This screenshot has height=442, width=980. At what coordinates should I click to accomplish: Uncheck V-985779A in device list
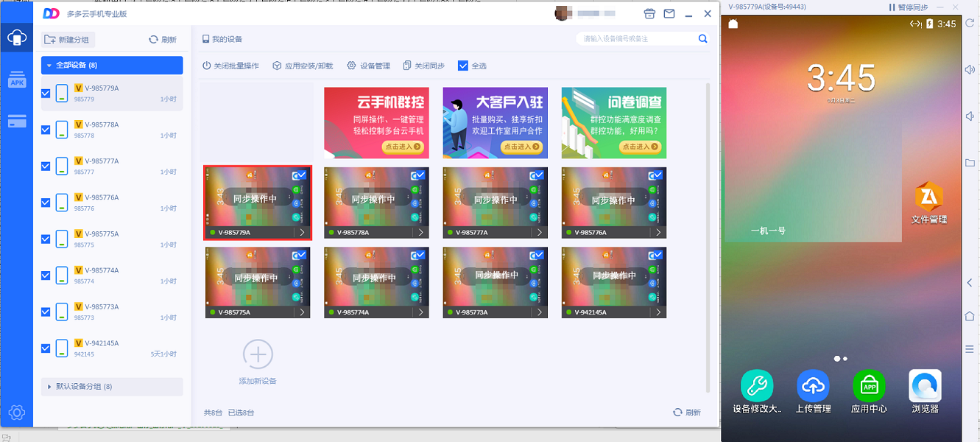click(46, 94)
